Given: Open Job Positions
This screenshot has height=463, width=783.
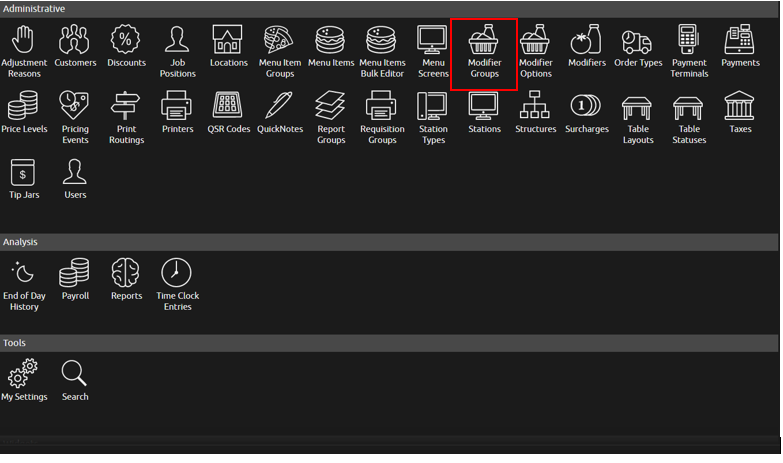Looking at the screenshot, I should (177, 51).
